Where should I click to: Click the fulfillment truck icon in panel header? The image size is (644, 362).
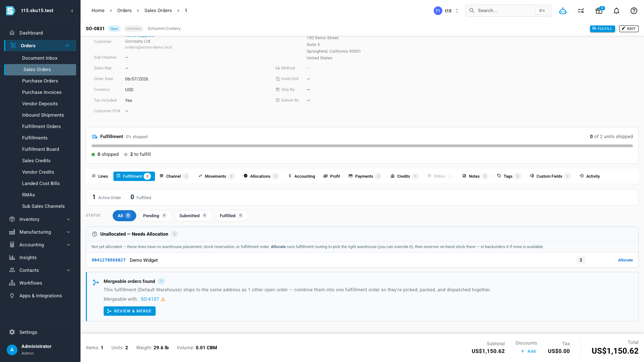point(95,137)
